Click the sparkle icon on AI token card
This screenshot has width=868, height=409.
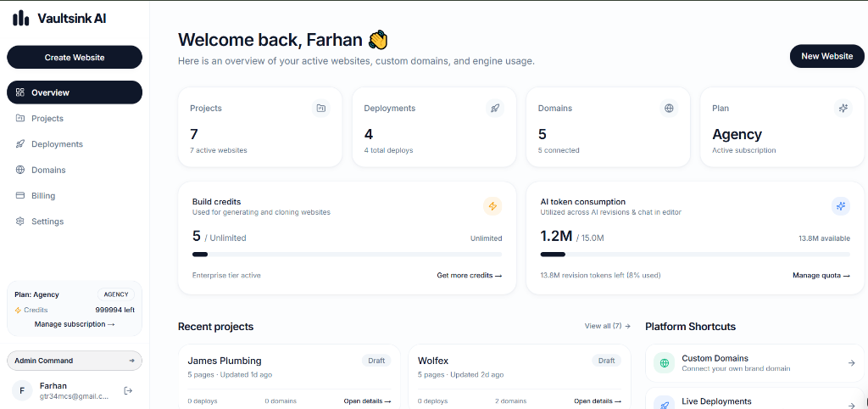(841, 207)
